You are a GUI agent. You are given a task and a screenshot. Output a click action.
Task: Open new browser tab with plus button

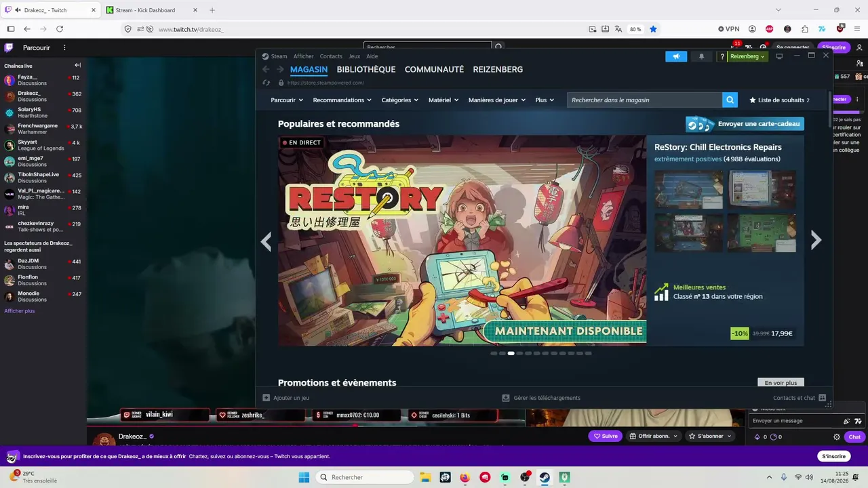[212, 10]
